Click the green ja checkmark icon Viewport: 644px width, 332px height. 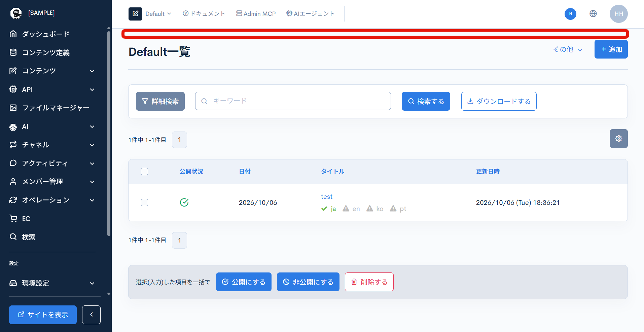coord(324,209)
